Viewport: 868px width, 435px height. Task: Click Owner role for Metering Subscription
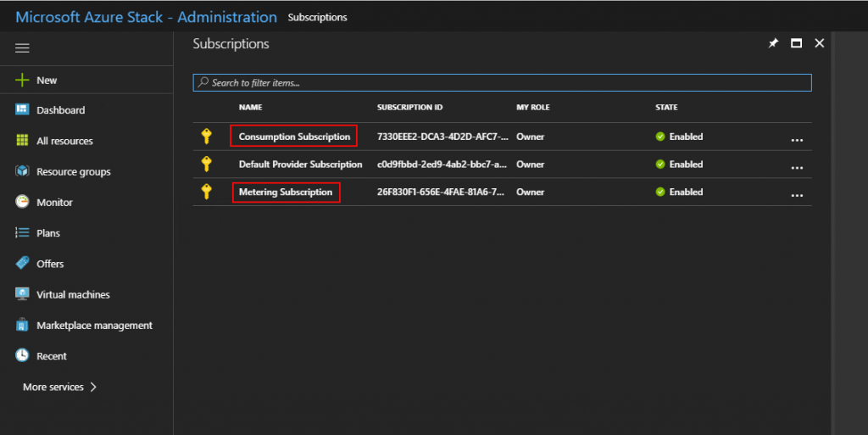(531, 192)
